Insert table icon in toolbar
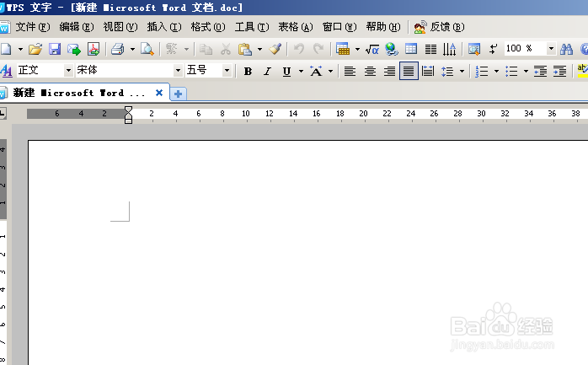 click(343, 49)
